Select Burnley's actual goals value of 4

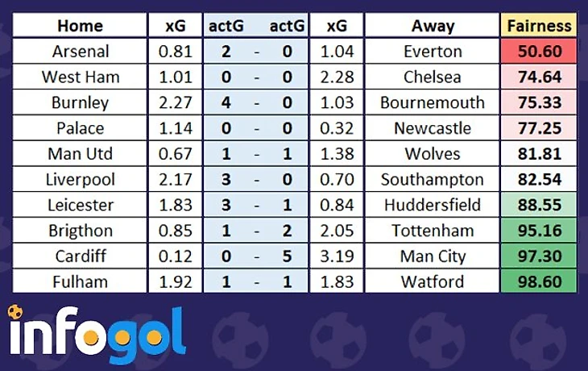point(227,102)
